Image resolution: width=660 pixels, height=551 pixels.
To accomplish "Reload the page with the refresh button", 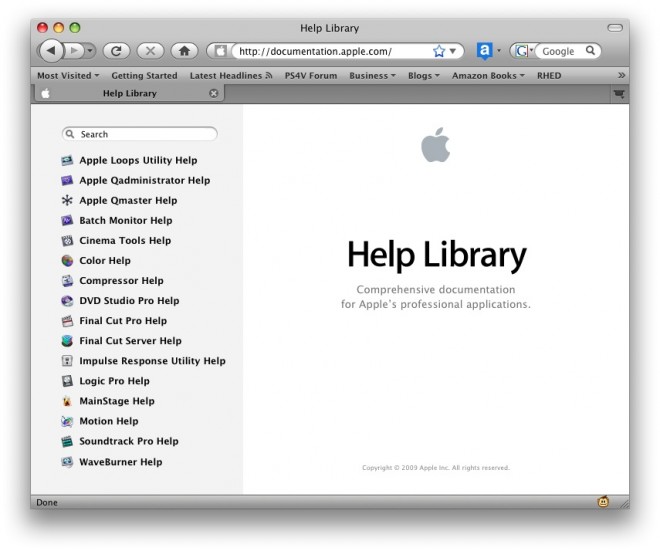I will click(116, 51).
